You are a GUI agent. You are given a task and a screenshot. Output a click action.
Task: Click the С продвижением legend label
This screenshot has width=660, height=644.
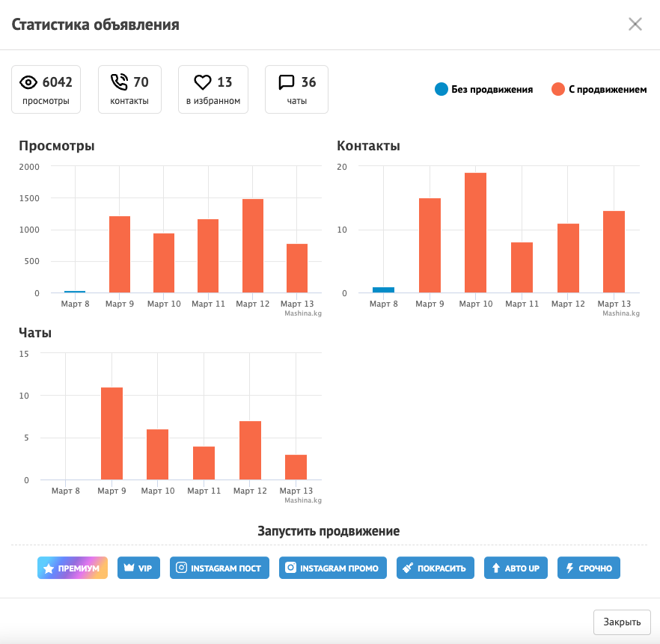click(x=608, y=89)
